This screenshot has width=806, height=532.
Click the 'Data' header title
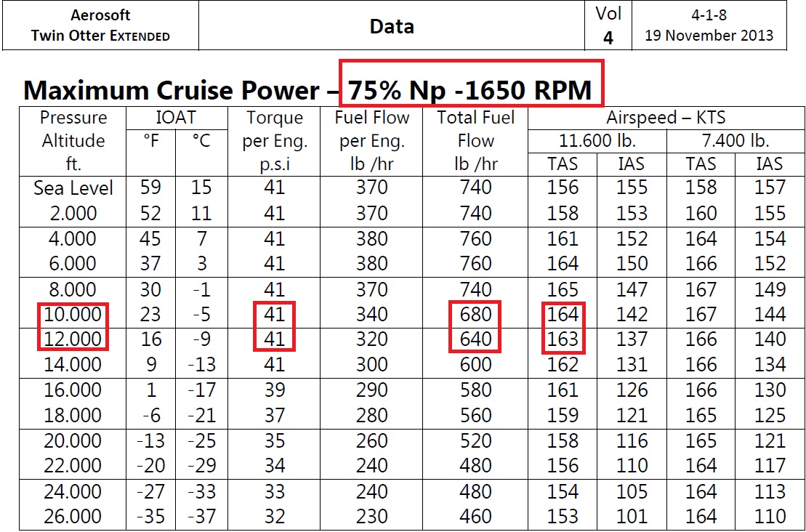coord(392,26)
